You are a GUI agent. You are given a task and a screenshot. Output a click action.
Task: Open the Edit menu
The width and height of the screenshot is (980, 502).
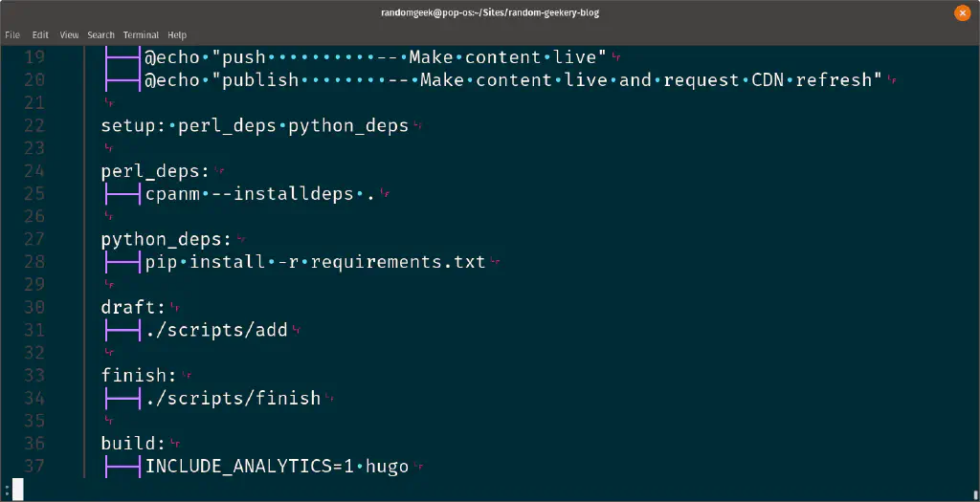[40, 34]
